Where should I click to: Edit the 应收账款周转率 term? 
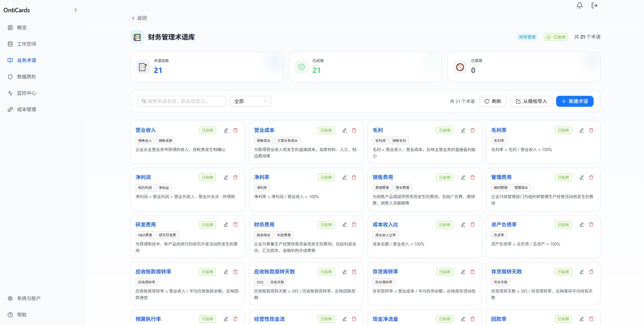226,272
